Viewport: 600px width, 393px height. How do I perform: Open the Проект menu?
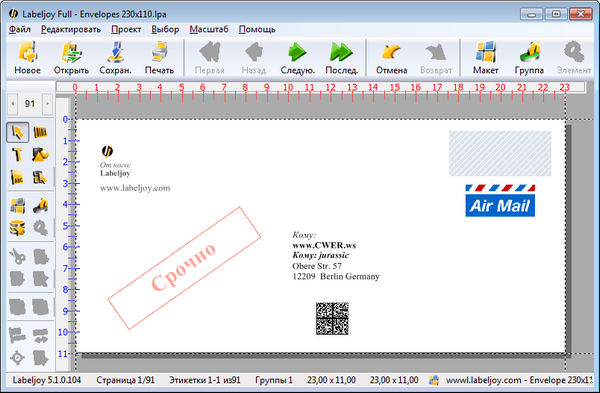[126, 29]
